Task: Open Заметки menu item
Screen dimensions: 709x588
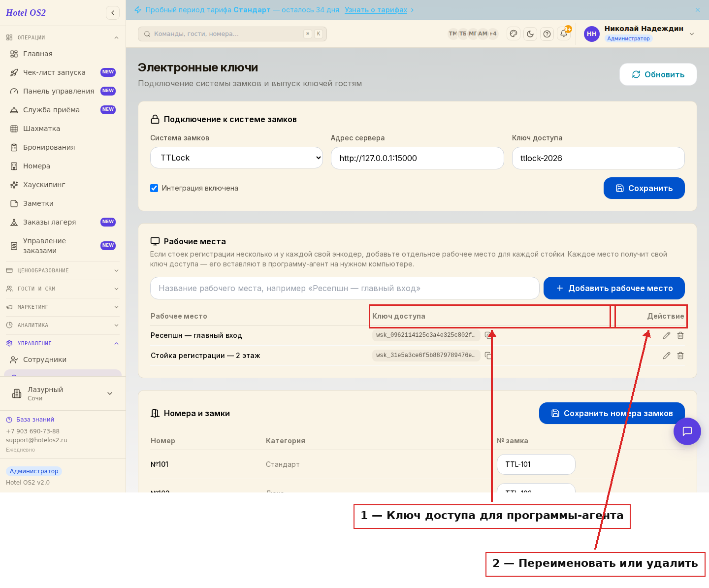Action: coord(63,203)
